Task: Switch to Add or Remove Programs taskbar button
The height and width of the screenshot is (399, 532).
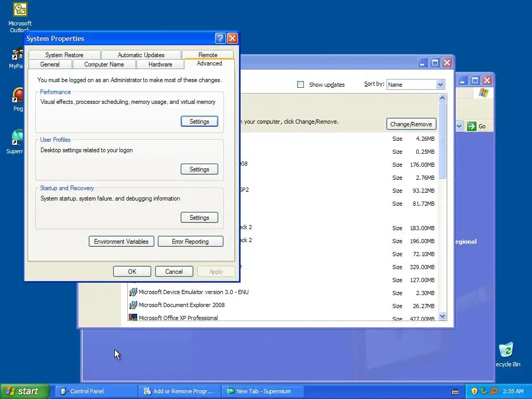Action: point(179,391)
